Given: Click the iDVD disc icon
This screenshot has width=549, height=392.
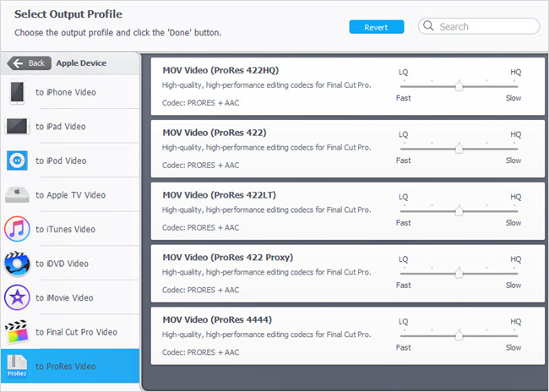Looking at the screenshot, I should coord(17,264).
